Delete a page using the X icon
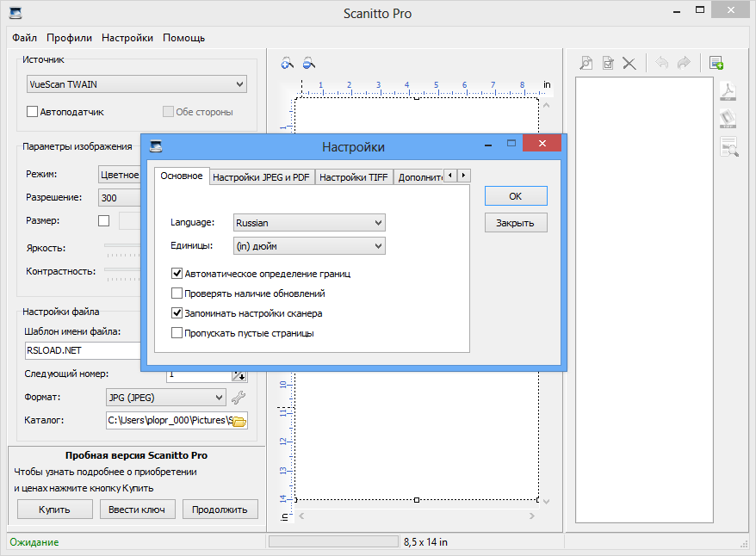Image resolution: width=756 pixels, height=556 pixels. [629, 63]
